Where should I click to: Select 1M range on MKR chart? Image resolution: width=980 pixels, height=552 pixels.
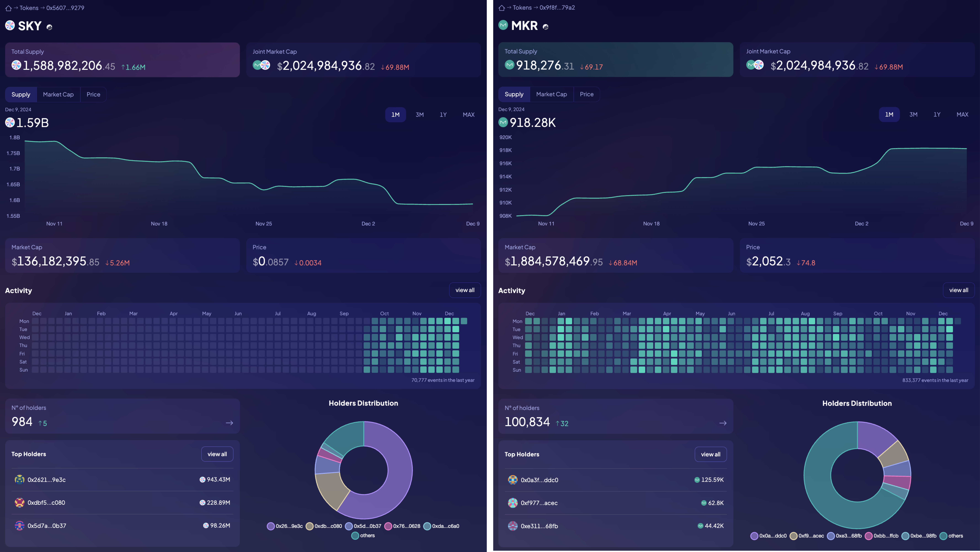(889, 114)
